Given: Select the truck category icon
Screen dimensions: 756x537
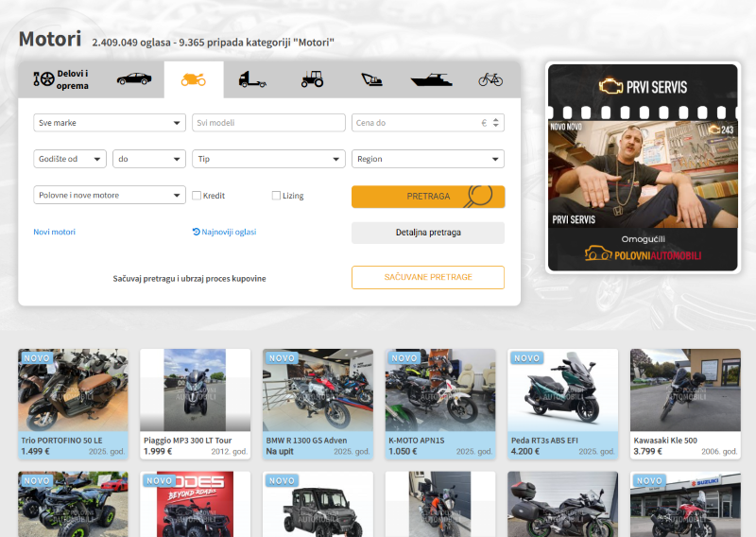Looking at the screenshot, I should pos(252,80).
